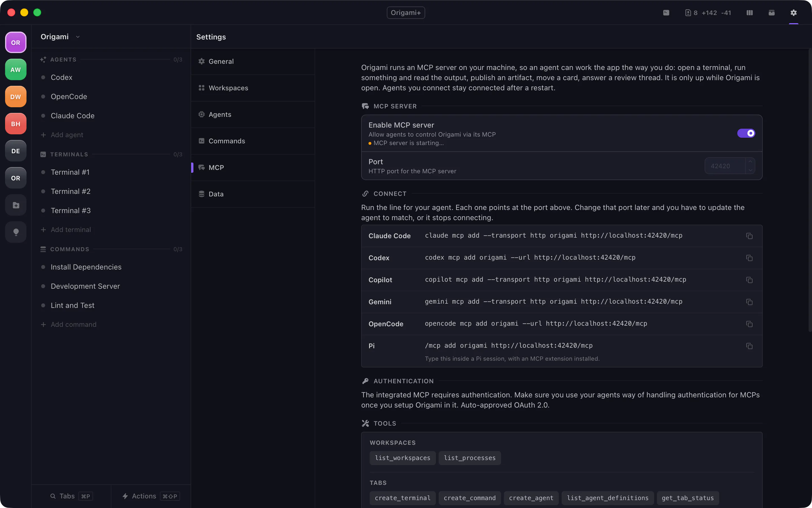This screenshot has width=812, height=508.
Task: Switch to the orange DW workspace
Action: coord(16,97)
